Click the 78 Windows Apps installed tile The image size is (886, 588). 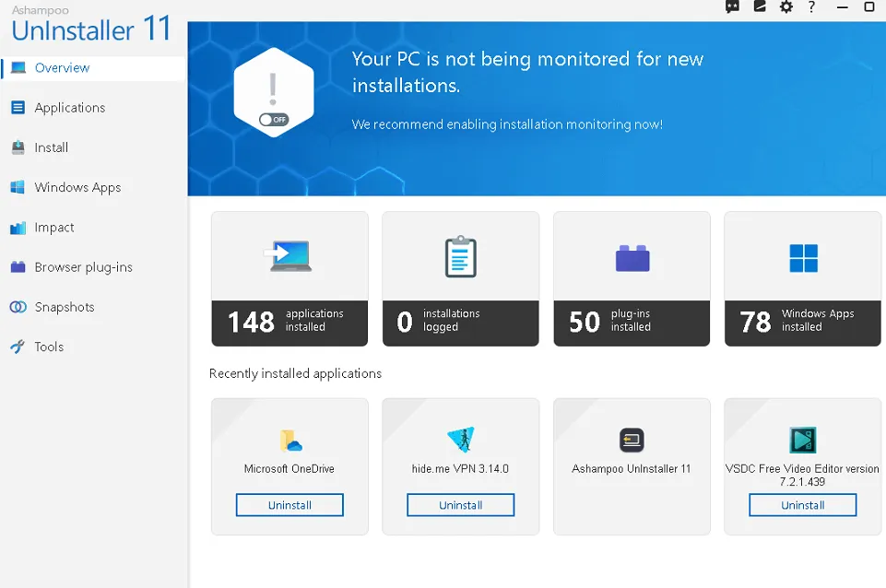click(x=803, y=278)
